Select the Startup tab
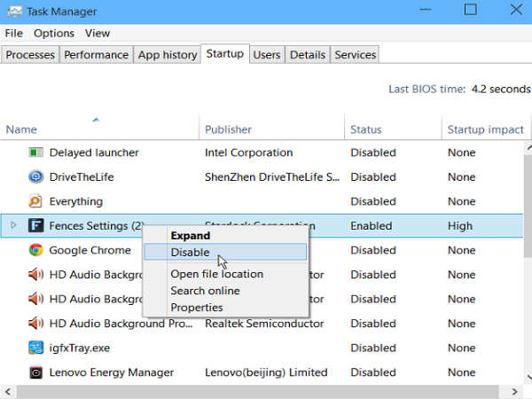The height and width of the screenshot is (399, 532). click(225, 53)
